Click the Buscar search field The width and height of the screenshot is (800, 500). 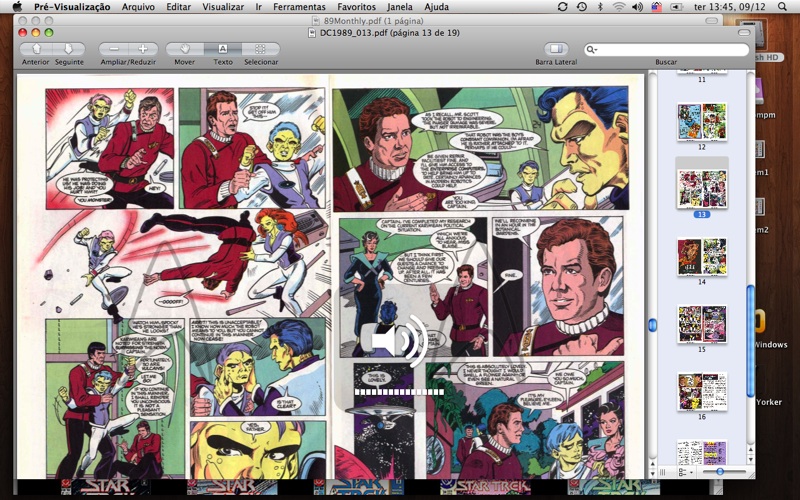pyautogui.click(x=666, y=49)
